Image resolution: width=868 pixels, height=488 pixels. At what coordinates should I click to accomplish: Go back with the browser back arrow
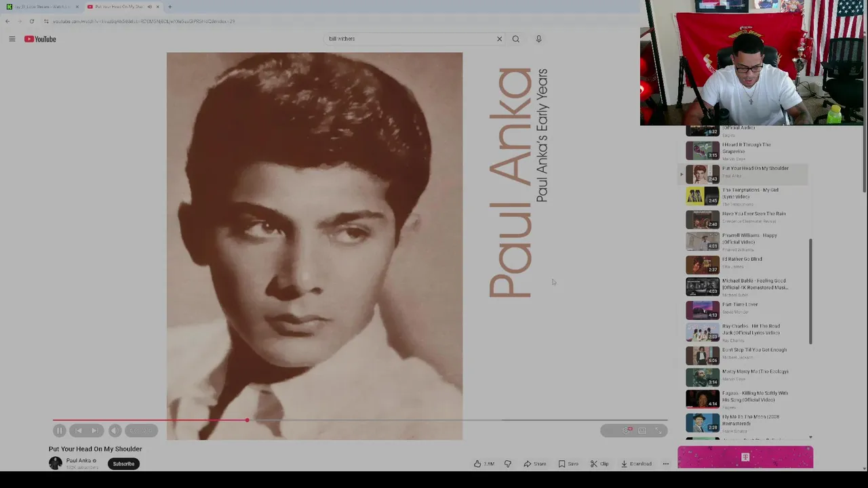click(7, 21)
